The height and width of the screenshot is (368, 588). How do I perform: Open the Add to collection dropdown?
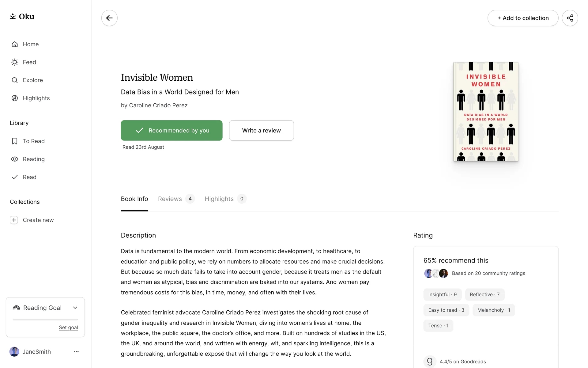tap(523, 18)
